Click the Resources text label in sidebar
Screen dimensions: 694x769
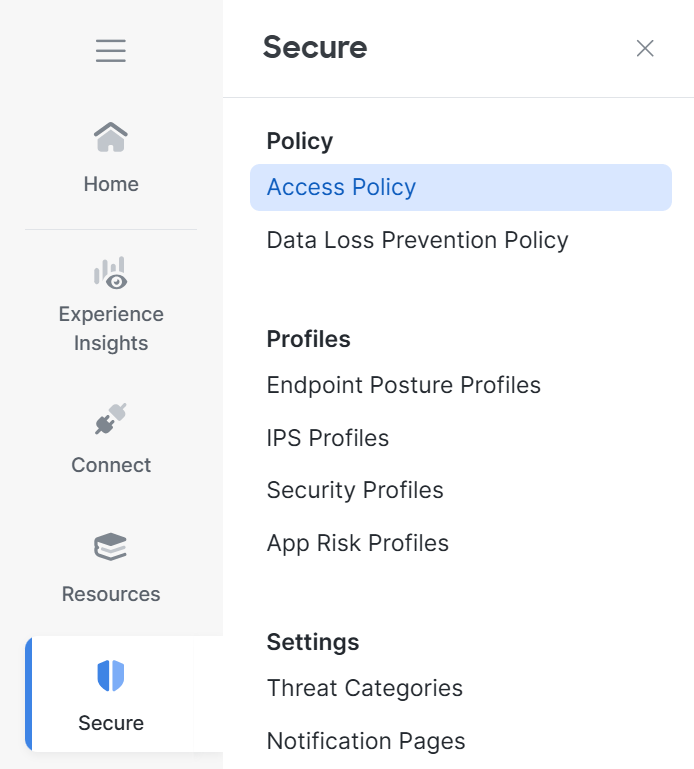pos(111,594)
